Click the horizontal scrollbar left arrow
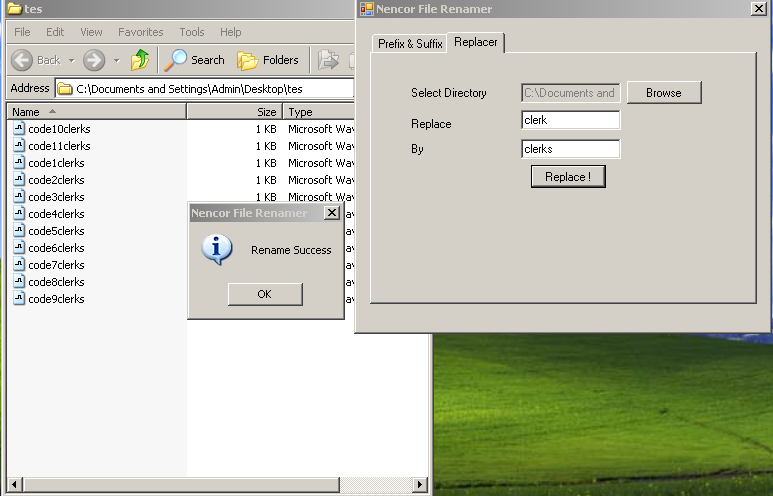 (x=15, y=485)
